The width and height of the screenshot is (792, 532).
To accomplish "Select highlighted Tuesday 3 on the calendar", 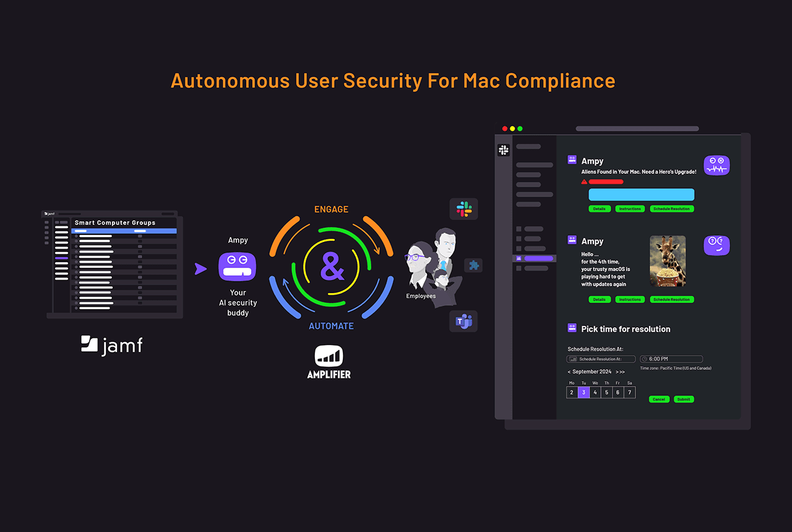I will (583, 392).
